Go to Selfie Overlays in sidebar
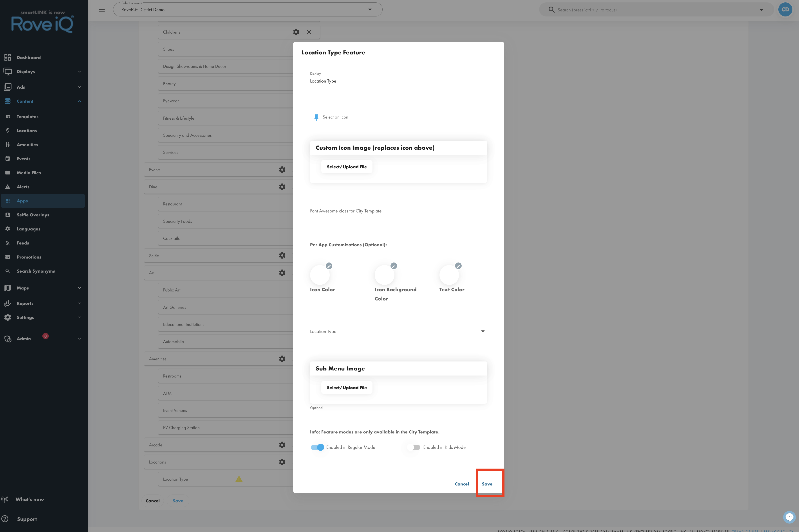799x532 pixels. 33,215
